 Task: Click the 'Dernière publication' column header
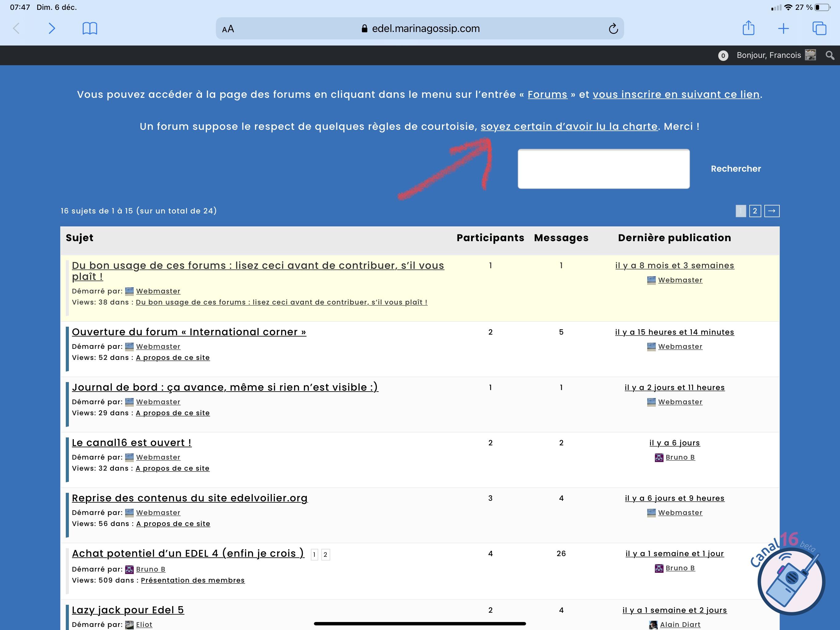pyautogui.click(x=675, y=238)
